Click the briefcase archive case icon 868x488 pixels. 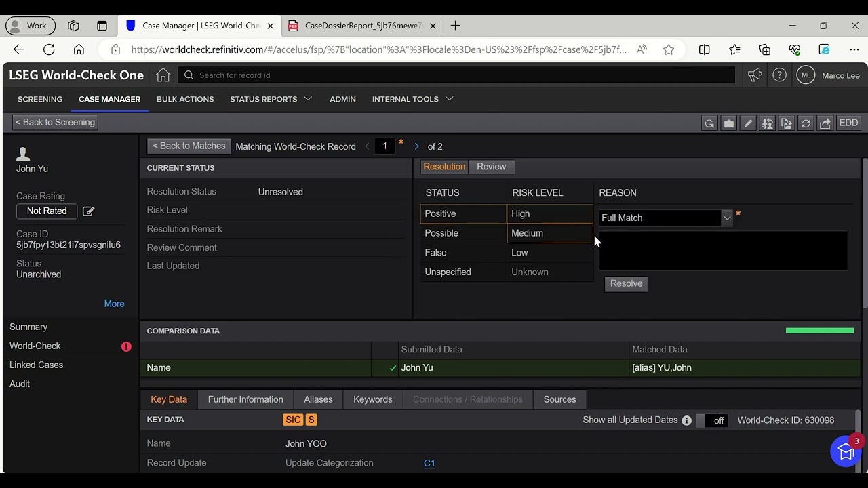(729, 123)
